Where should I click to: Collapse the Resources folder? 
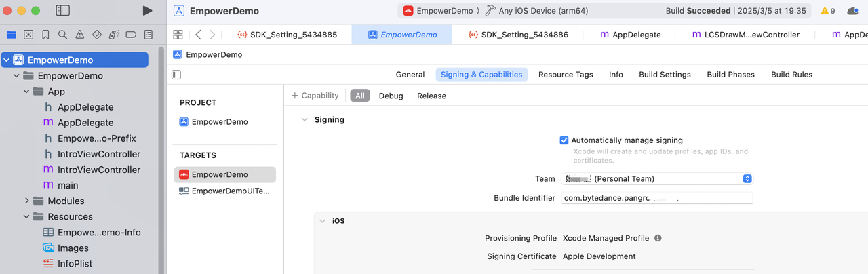(x=26, y=217)
